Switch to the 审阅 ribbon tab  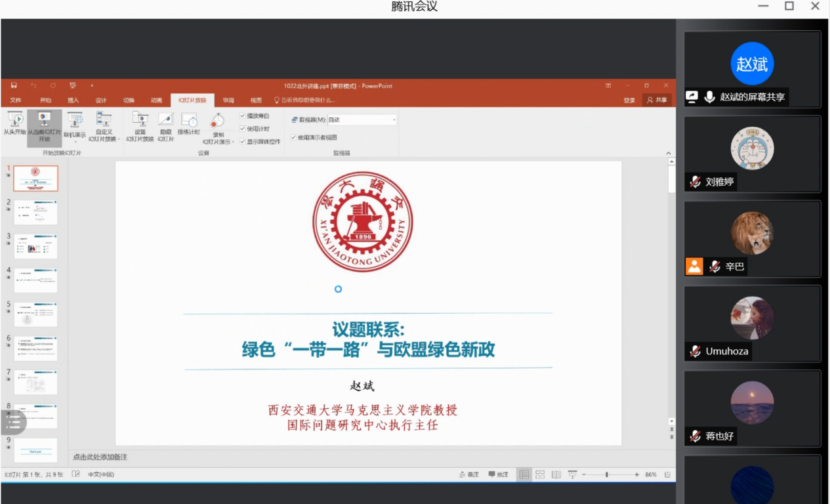coord(228,100)
